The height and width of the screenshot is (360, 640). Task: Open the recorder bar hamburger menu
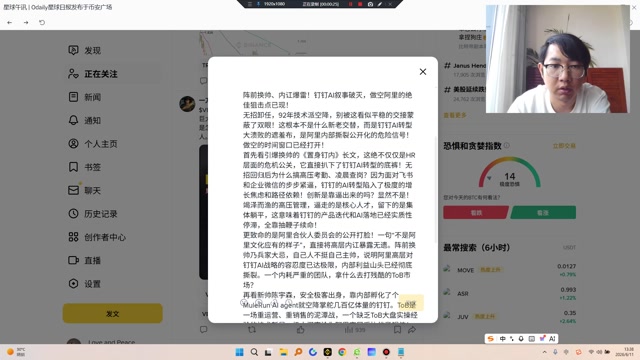click(249, 4)
